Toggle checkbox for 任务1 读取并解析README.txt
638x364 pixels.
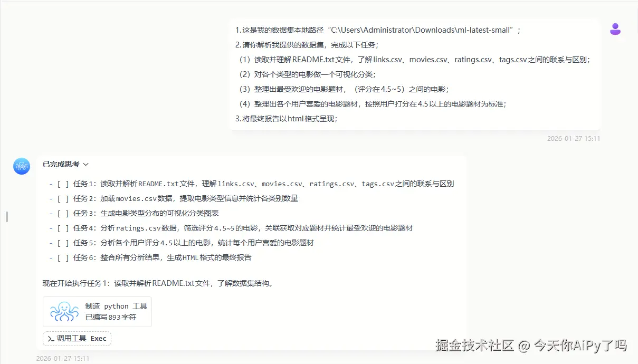tap(63, 184)
